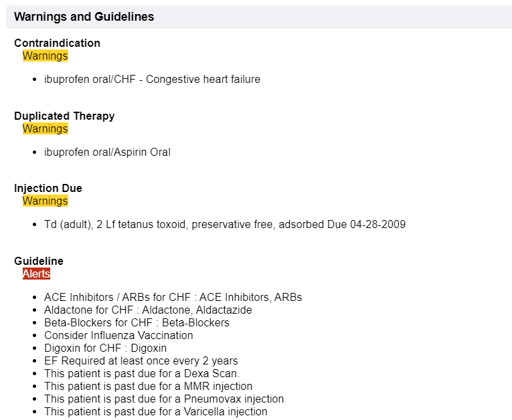
Task: Select the Contraindication section heading
Action: click(x=57, y=43)
